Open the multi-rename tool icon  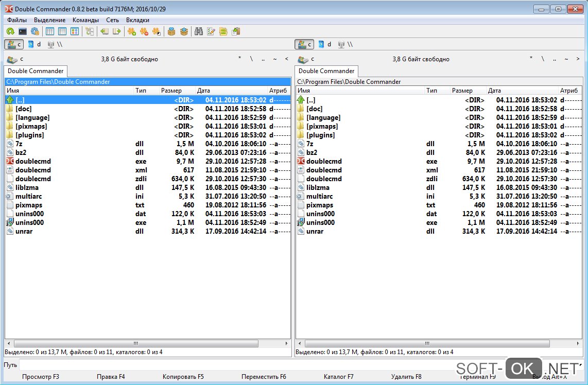[x=211, y=31]
